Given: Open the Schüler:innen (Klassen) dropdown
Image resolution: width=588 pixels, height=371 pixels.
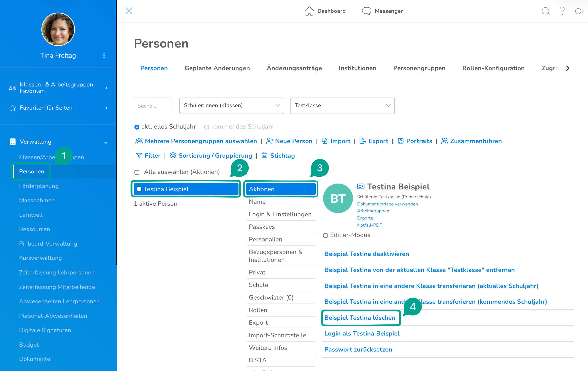Looking at the screenshot, I should [x=231, y=106].
